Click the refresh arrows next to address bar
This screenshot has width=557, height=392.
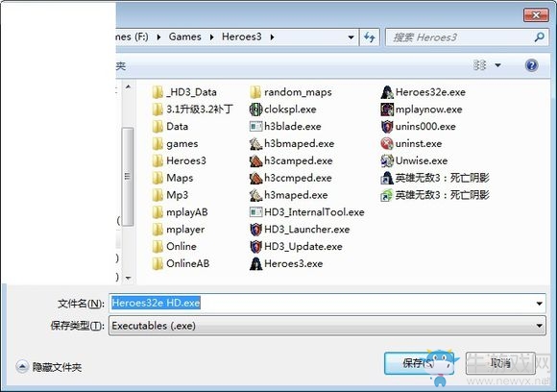[370, 37]
